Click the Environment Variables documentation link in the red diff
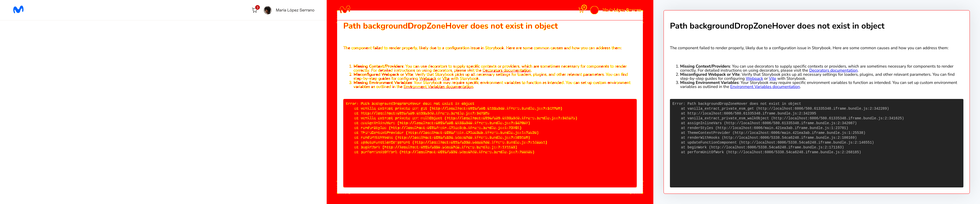980x204 pixels. [x=438, y=87]
